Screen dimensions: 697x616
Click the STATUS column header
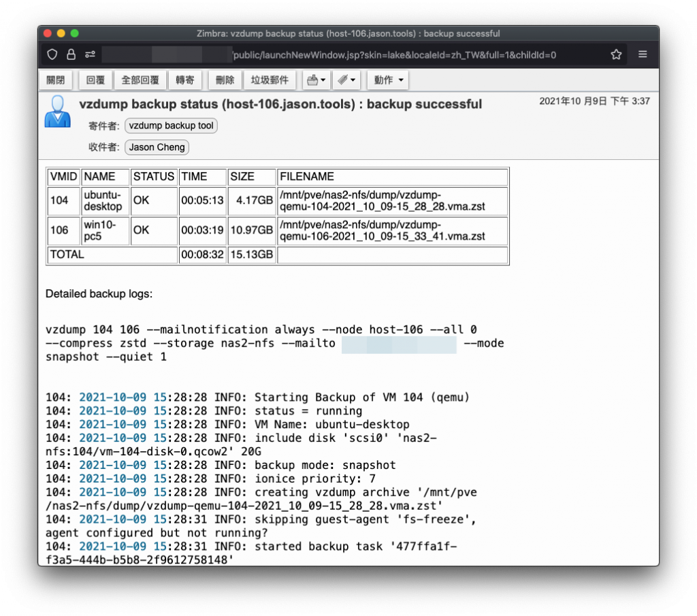pos(154,176)
